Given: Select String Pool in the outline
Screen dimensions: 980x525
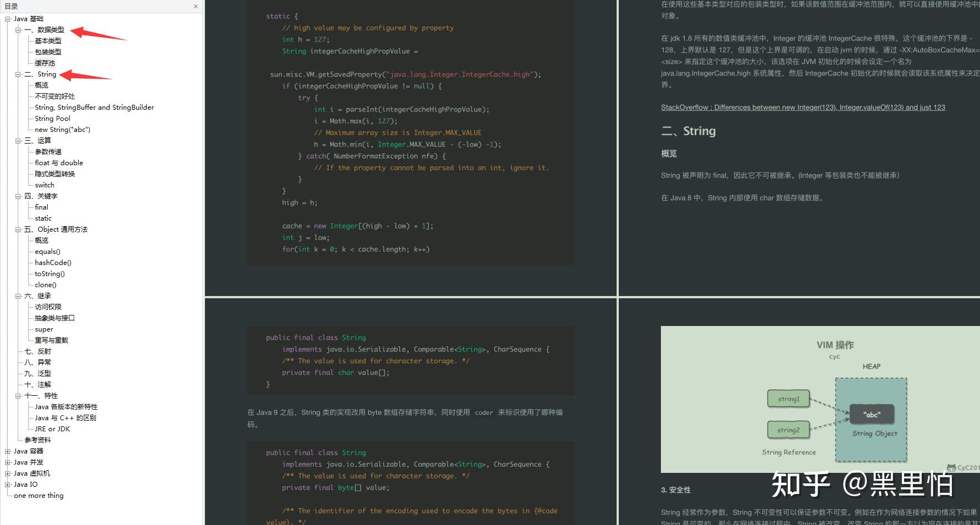Looking at the screenshot, I should [53, 119].
